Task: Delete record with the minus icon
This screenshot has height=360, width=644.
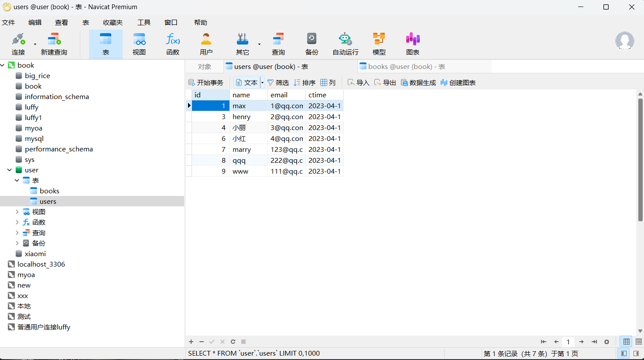Action: tap(202, 342)
